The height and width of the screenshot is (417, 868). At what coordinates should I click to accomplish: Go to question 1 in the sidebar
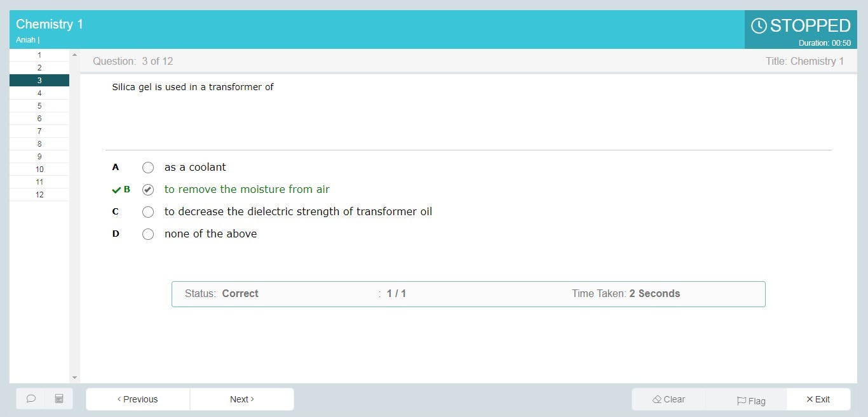coord(39,55)
